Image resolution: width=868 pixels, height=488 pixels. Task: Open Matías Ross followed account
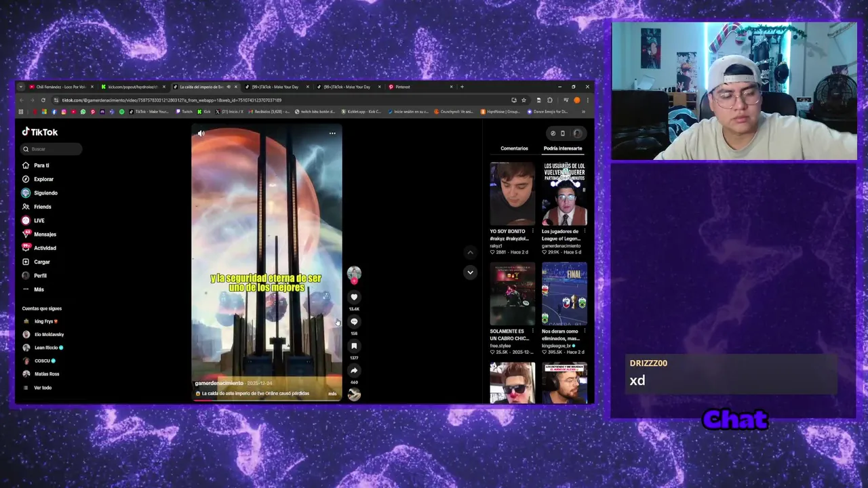click(x=41, y=374)
